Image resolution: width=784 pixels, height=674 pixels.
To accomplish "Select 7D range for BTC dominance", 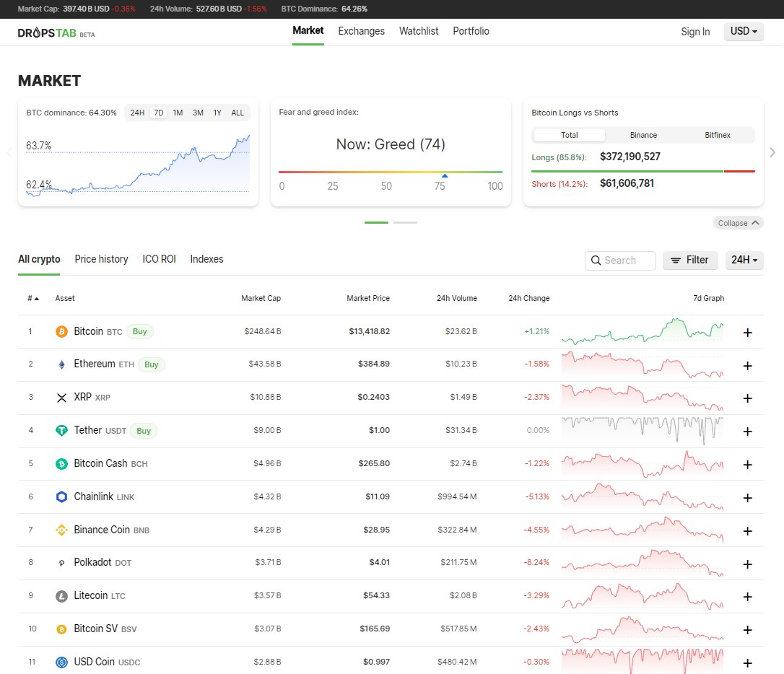I will pyautogui.click(x=159, y=113).
